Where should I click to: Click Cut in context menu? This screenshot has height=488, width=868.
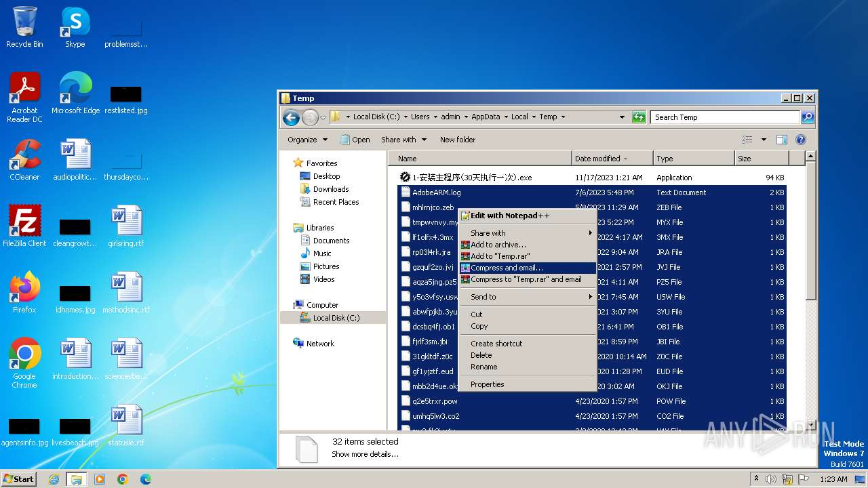[528, 314]
